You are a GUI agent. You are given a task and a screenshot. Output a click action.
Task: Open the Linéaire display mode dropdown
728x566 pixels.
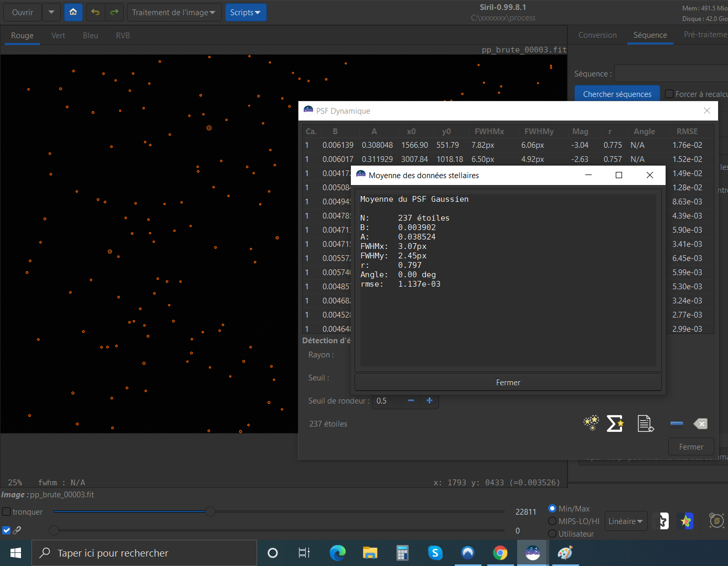pos(626,521)
